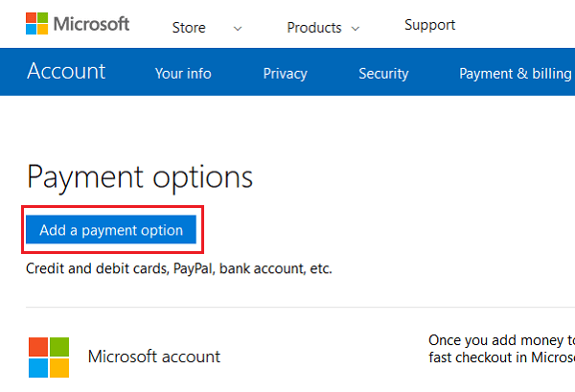Image resolution: width=575 pixels, height=392 pixels.
Task: Click the Account title in the blue bar
Action: 67,72
